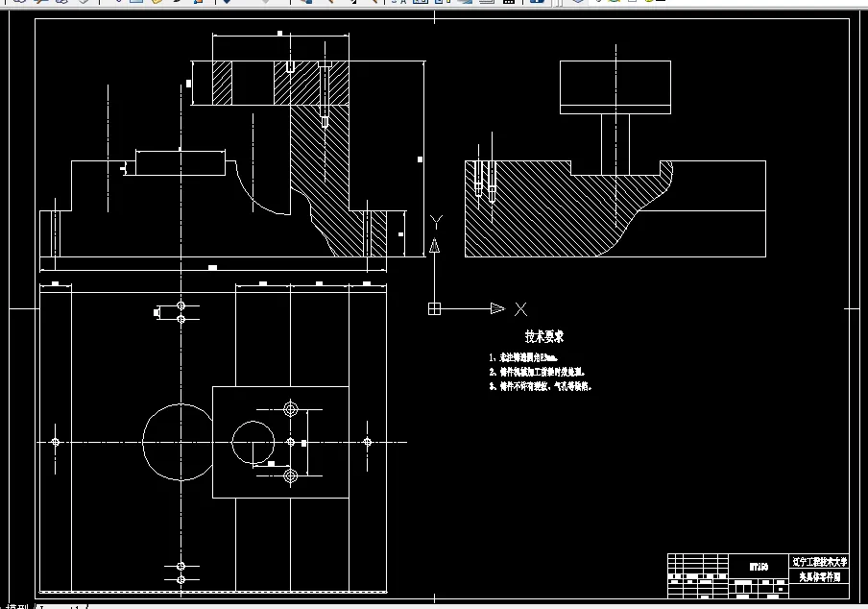Select technical requirement line number 3
Viewport: 868px width, 609px height.
coord(541,386)
